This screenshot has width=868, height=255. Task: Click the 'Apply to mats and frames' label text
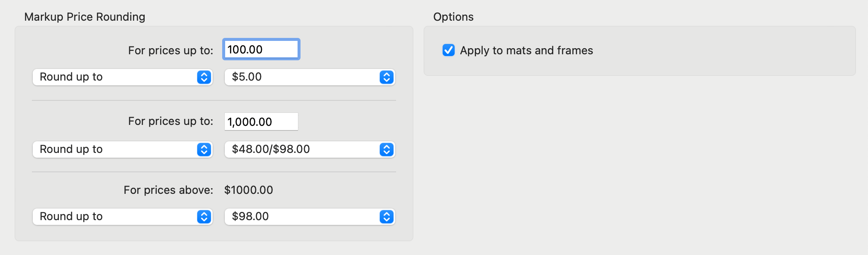(x=526, y=51)
